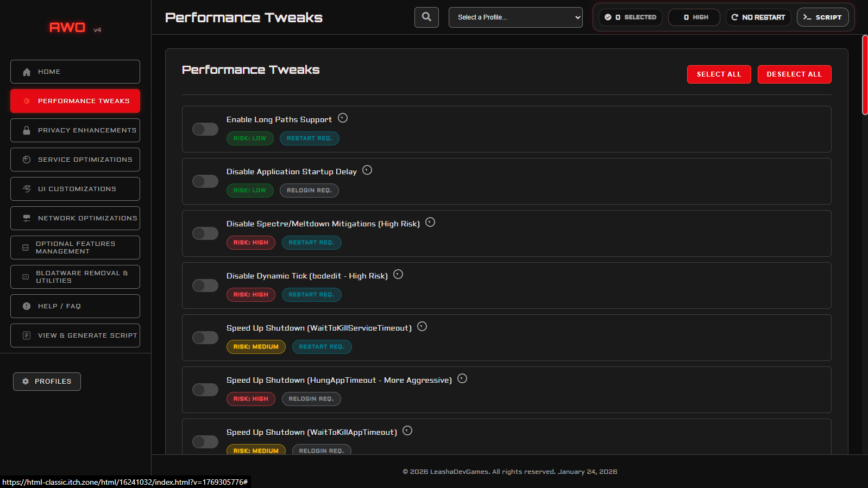Open info icon for Spectre/Meltdown Mitigations
This screenshot has width=868, height=488.
[430, 223]
